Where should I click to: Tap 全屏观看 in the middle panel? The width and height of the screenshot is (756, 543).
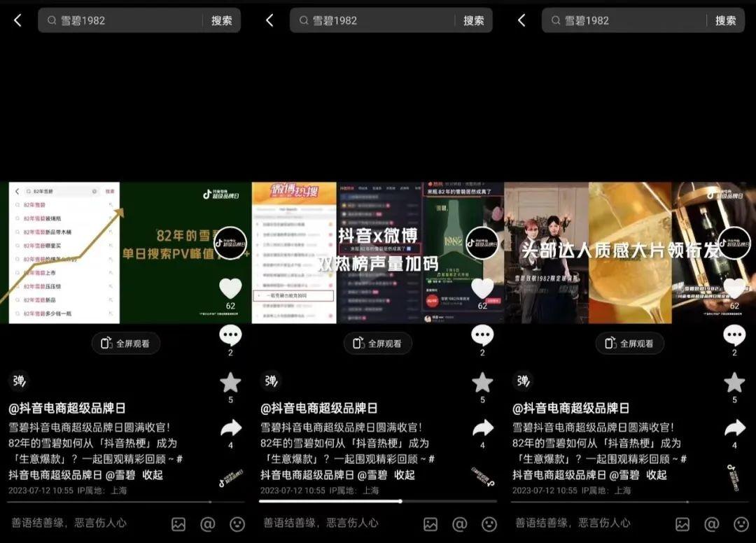tap(378, 344)
